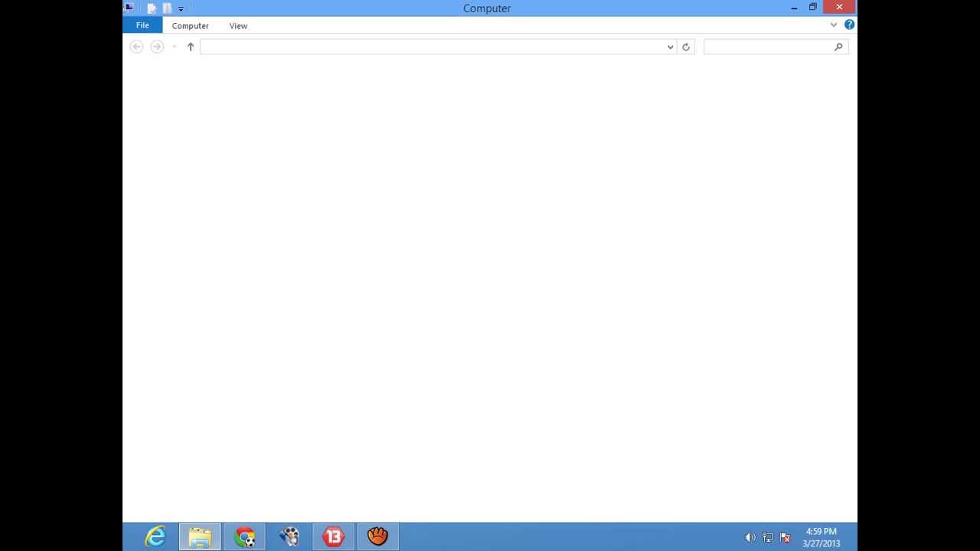
Task: Open the soccer ball app on taskbar
Action: click(x=289, y=536)
